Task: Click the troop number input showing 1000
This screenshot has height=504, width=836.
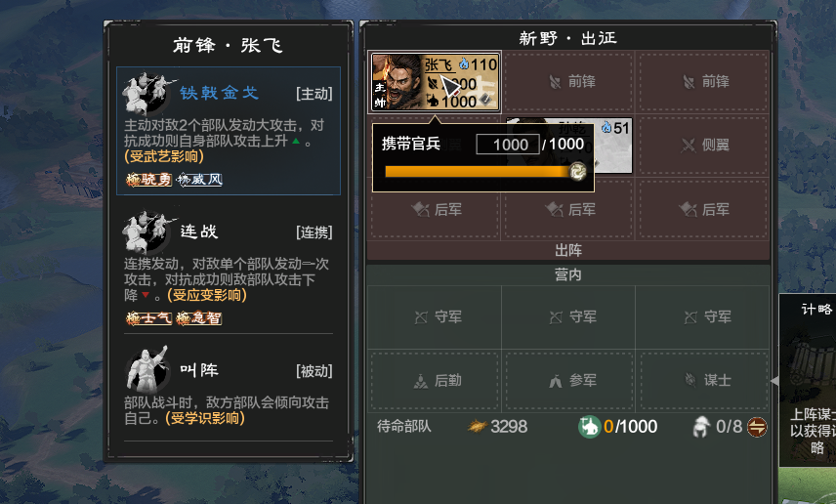Action: [x=508, y=145]
